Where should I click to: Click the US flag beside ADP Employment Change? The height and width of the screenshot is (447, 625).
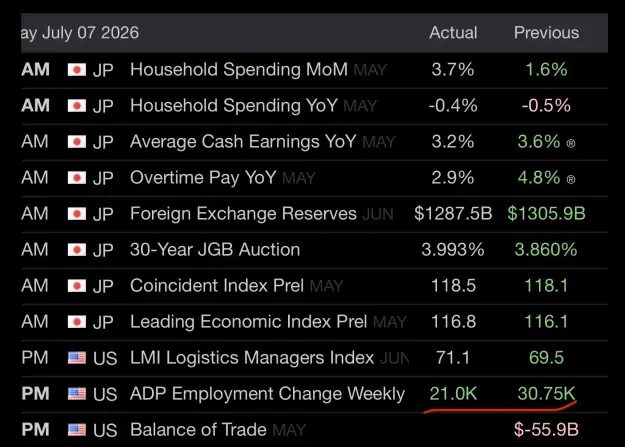77,394
